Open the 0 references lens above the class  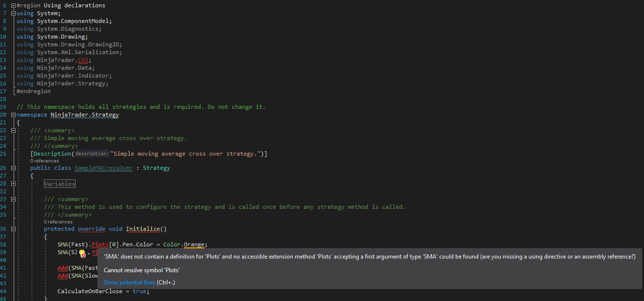pyautogui.click(x=44, y=161)
